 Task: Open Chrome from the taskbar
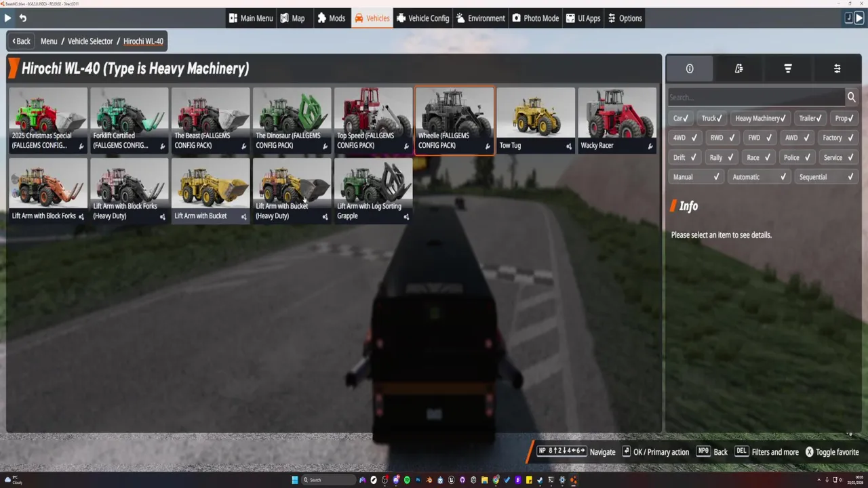coord(496,480)
